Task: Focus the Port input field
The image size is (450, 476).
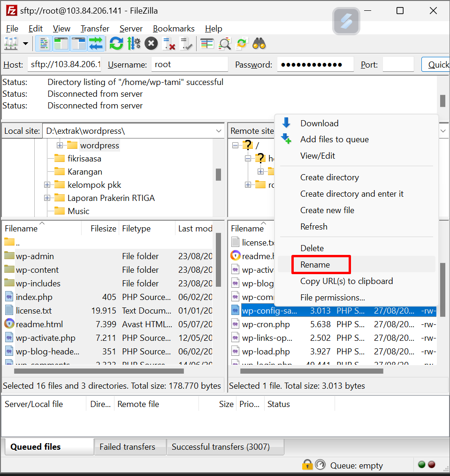Action: (x=398, y=64)
